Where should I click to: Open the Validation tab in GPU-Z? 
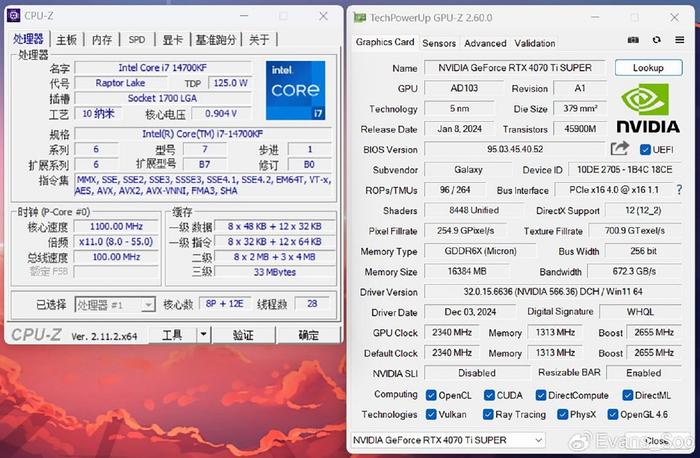(x=534, y=43)
